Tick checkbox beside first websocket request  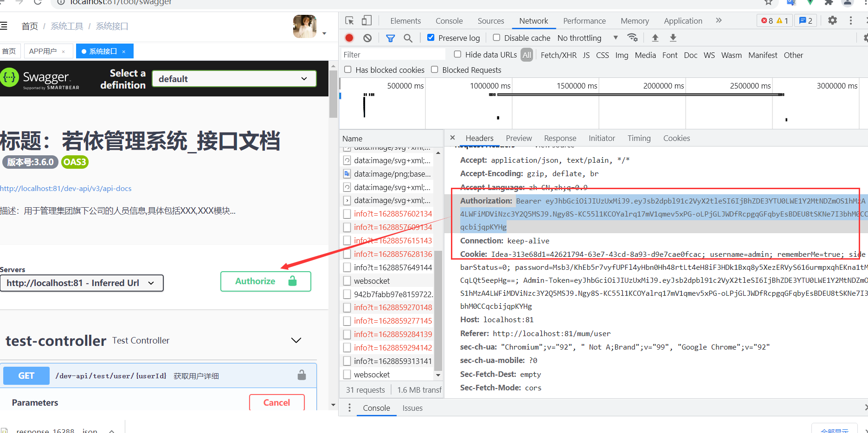pyautogui.click(x=347, y=281)
